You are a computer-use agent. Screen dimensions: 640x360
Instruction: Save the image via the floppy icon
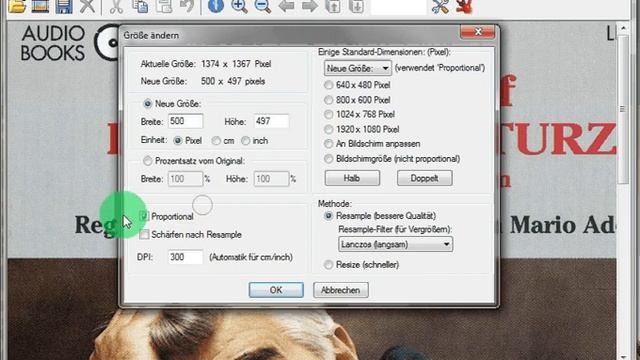[64, 6]
